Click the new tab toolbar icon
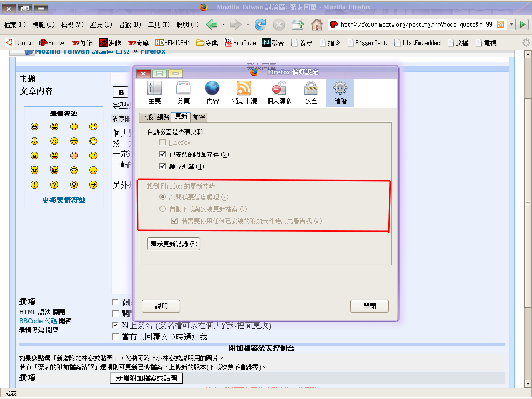This screenshot has width=532, height=399. (298, 24)
